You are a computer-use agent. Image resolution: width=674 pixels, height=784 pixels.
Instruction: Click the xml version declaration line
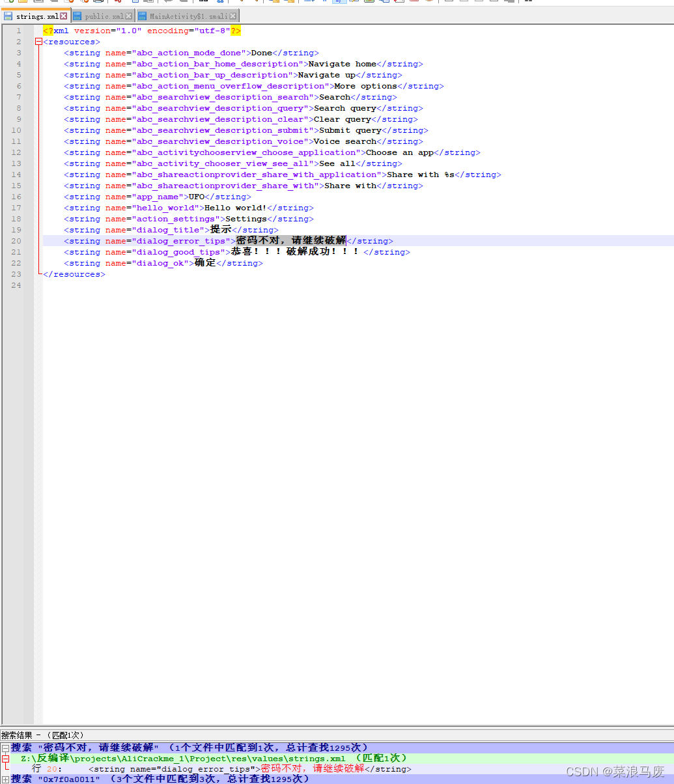click(x=142, y=31)
